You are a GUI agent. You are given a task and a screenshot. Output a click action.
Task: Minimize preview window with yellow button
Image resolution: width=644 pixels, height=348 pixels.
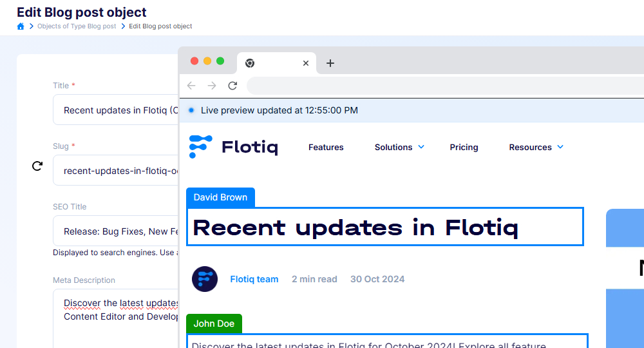207,61
